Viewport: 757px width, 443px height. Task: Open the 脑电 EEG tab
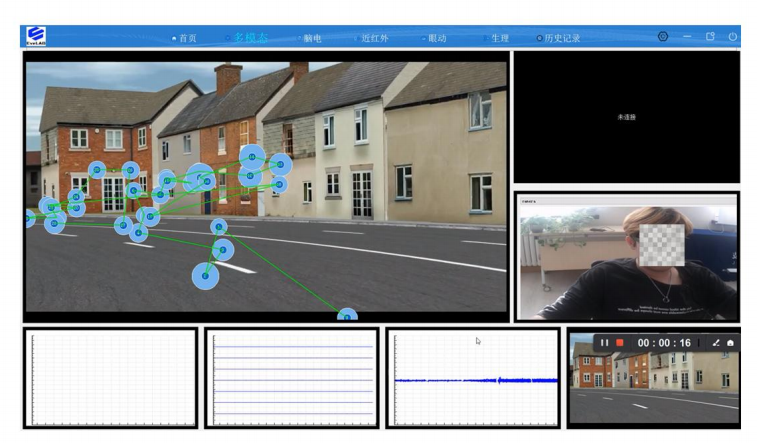pyautogui.click(x=311, y=38)
